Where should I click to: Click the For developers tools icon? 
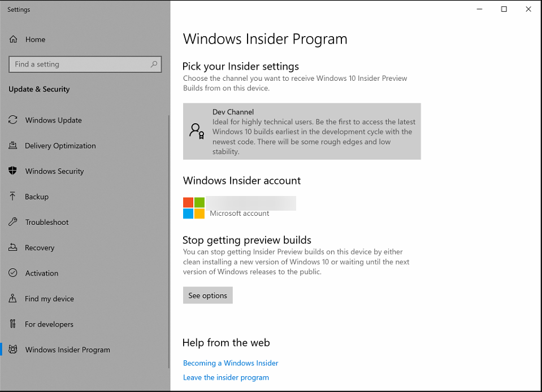[x=13, y=324]
